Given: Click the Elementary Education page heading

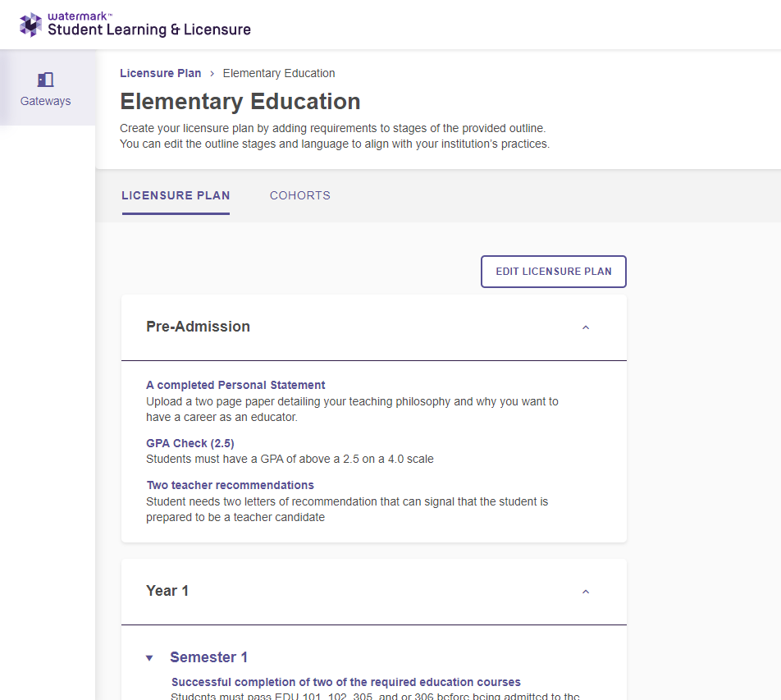Looking at the screenshot, I should pyautogui.click(x=240, y=101).
